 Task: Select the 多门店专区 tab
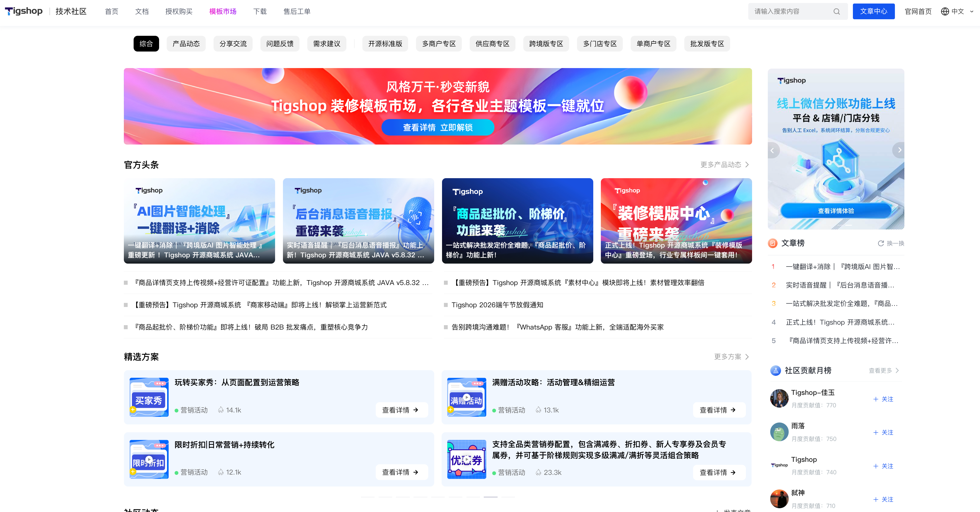[599, 44]
